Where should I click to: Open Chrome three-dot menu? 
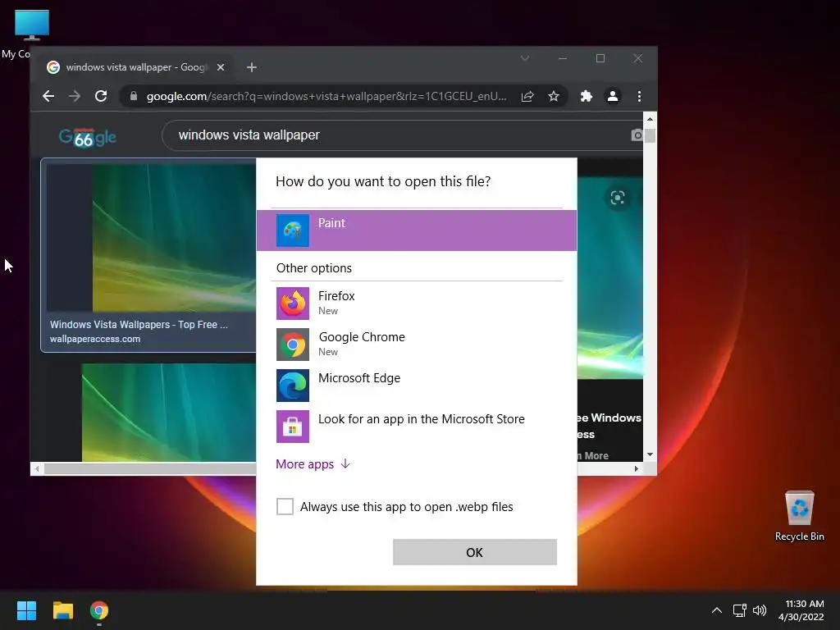click(639, 96)
